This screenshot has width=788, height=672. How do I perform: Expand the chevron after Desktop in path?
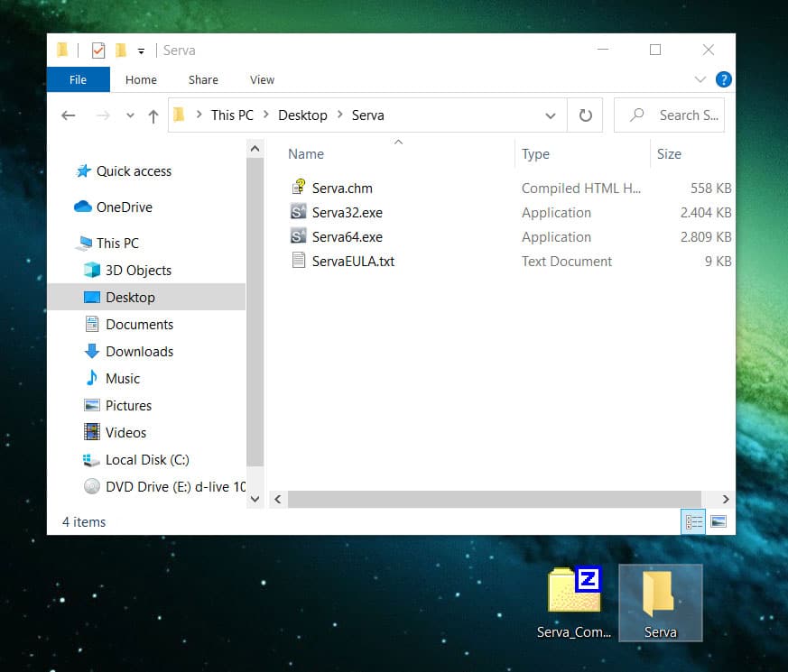click(x=339, y=115)
